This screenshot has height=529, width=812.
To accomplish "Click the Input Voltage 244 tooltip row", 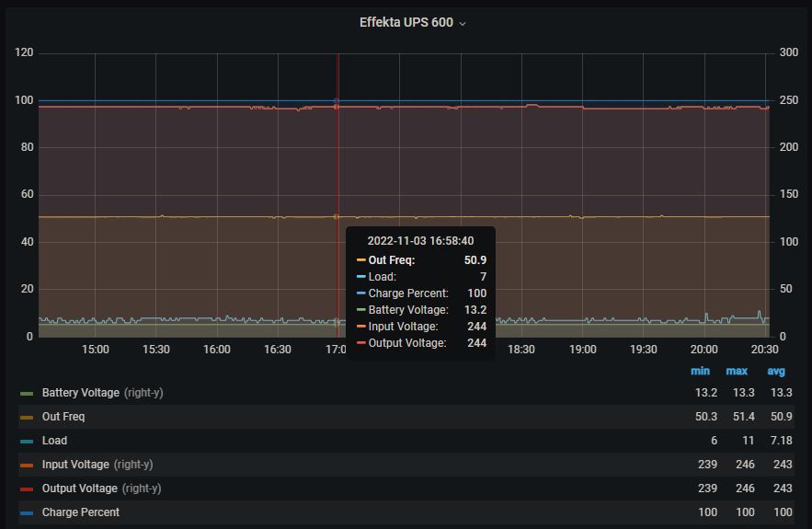I will click(x=421, y=327).
